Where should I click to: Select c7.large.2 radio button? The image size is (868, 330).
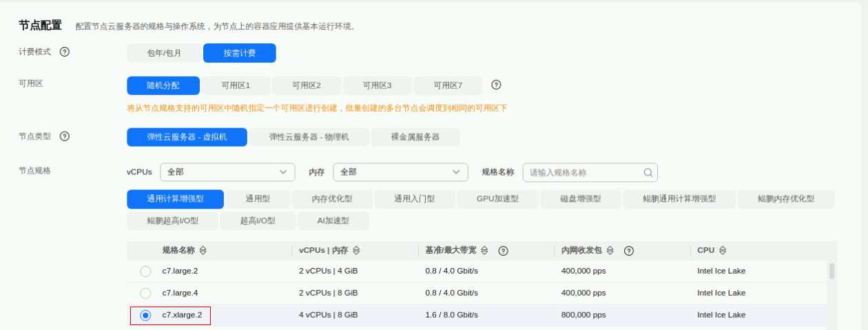[145, 271]
